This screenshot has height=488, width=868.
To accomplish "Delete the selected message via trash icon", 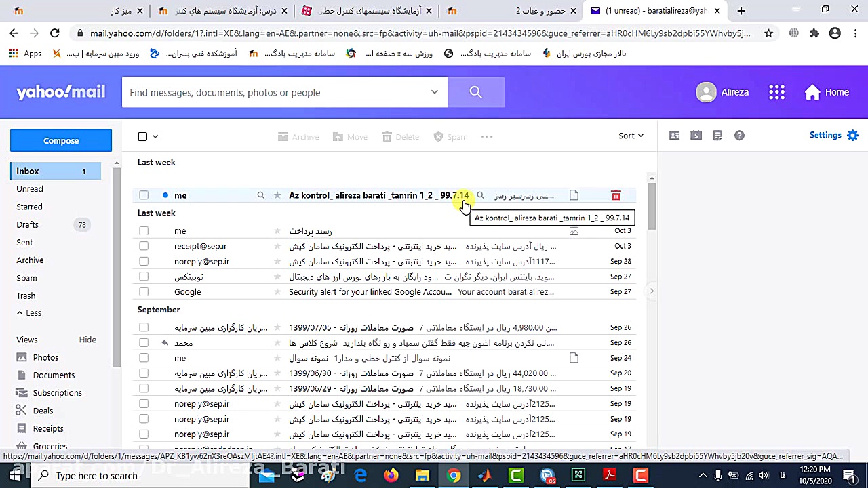I will tap(615, 195).
